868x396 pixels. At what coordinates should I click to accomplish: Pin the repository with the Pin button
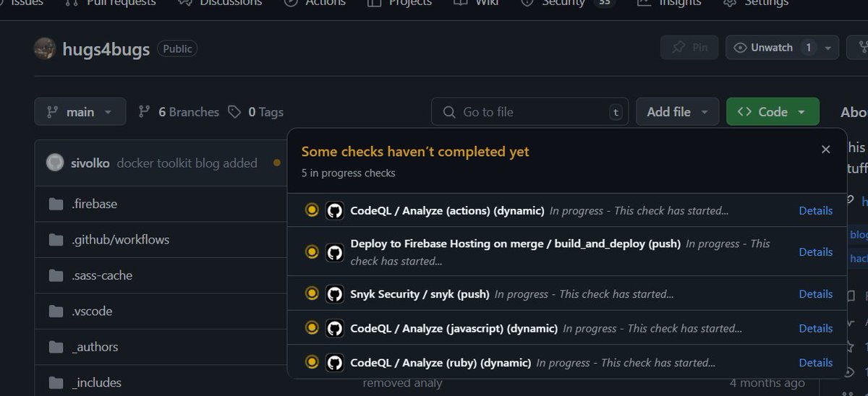point(689,48)
